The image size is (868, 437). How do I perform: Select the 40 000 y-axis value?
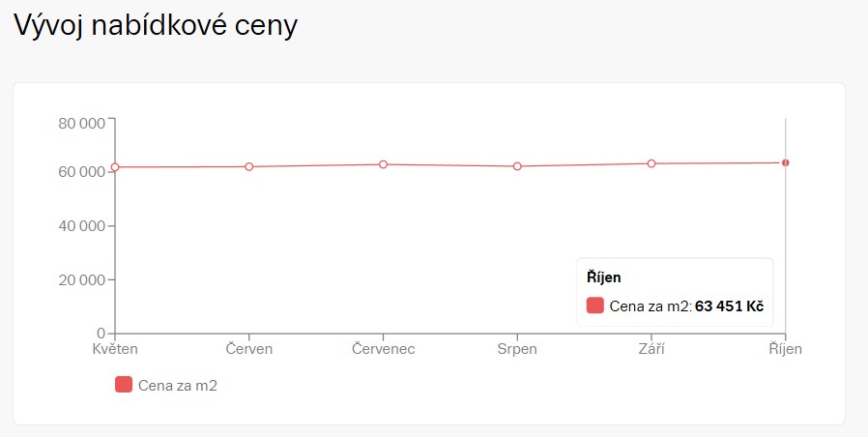[x=81, y=226]
